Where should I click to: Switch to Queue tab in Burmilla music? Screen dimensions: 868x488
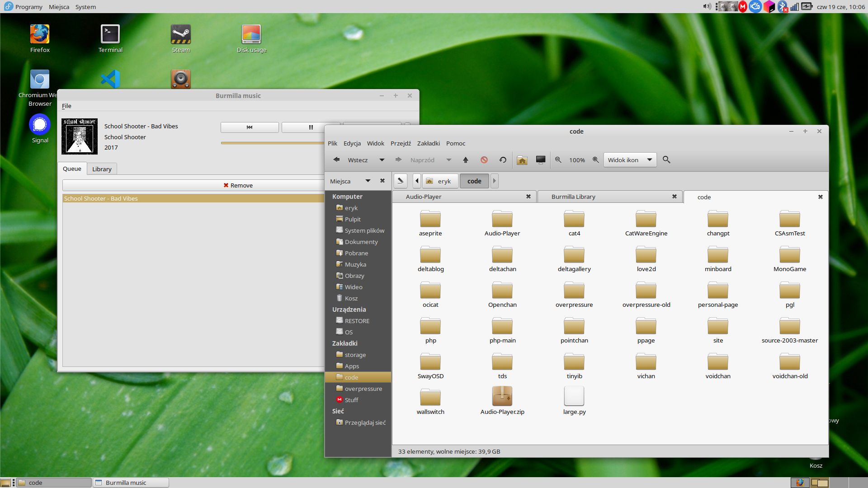click(72, 169)
